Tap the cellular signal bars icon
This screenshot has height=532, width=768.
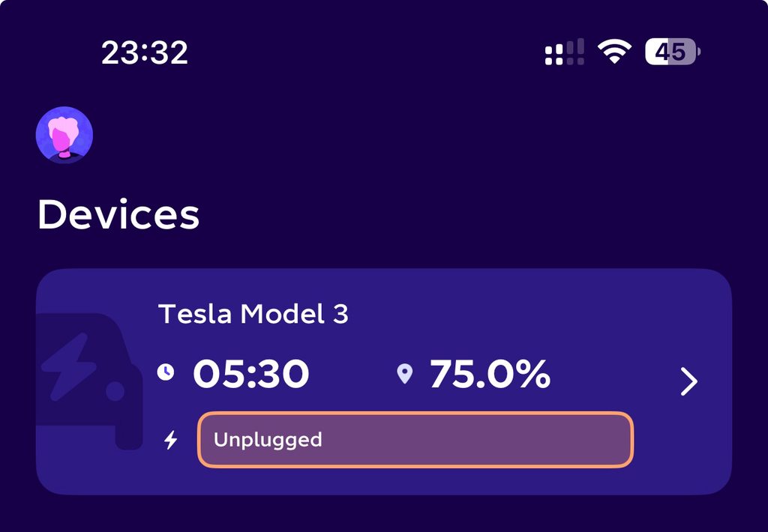574,52
